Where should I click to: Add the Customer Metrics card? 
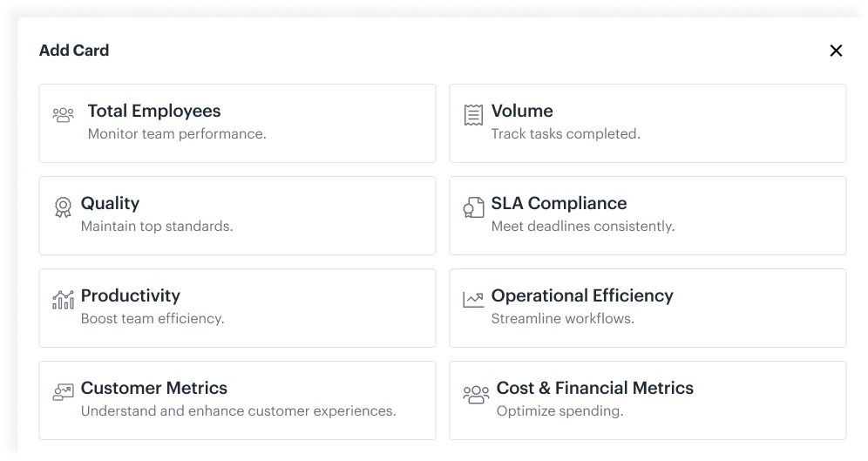pyautogui.click(x=238, y=401)
